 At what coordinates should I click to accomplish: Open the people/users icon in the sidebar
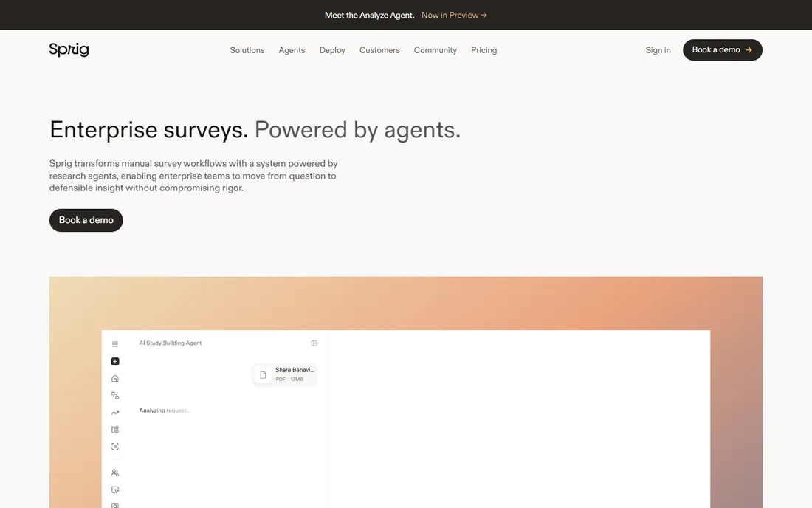click(x=115, y=473)
